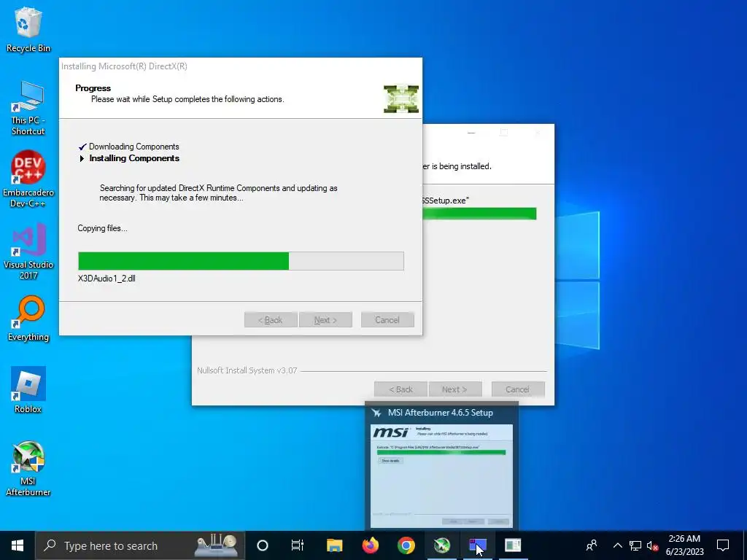Click the 'Copying files...' status text
Screen dimensions: 747x560
tap(102, 228)
